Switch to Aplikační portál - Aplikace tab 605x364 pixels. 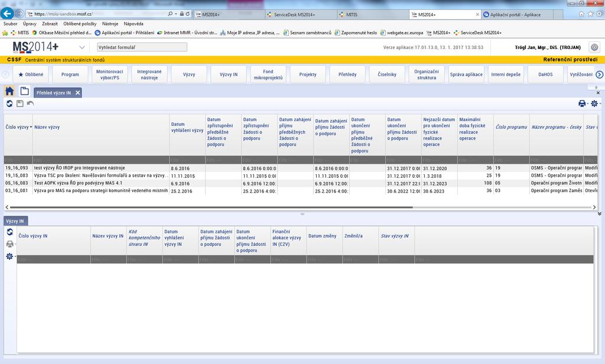[x=517, y=15]
